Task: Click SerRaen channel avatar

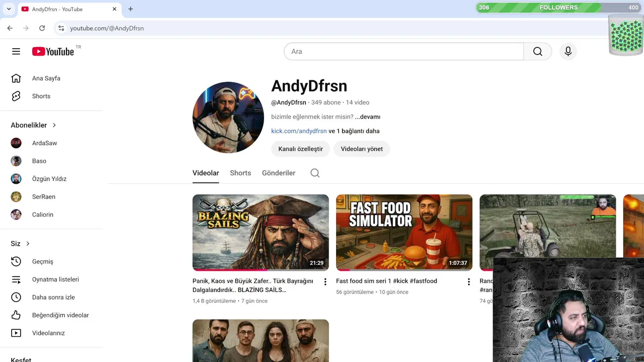Action: [16, 197]
